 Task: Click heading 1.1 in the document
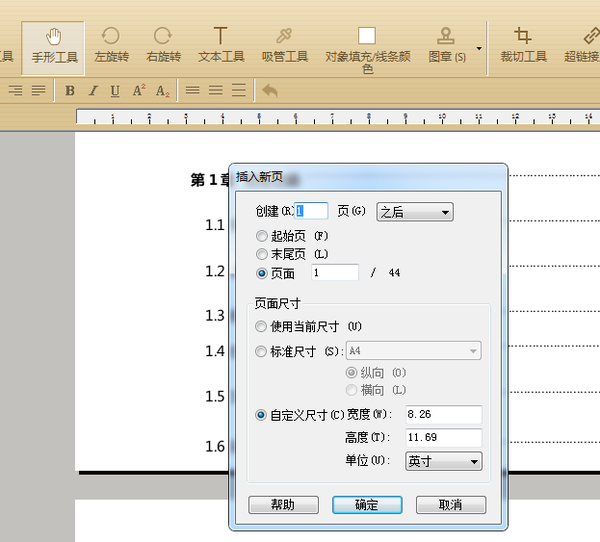215,225
